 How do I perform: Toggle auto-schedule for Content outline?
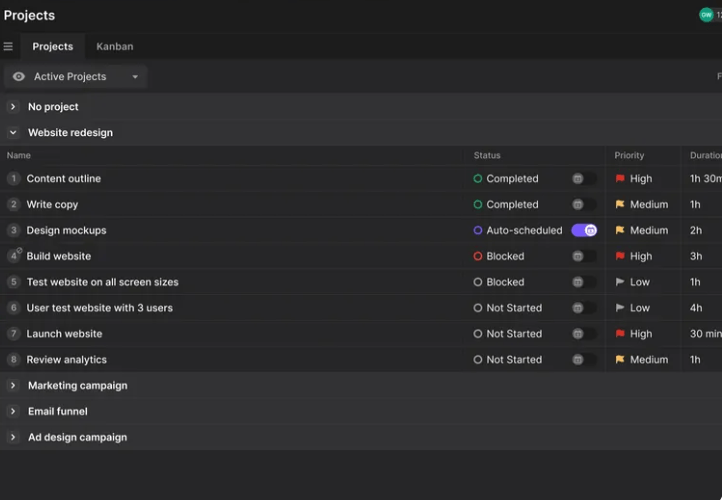click(x=584, y=179)
